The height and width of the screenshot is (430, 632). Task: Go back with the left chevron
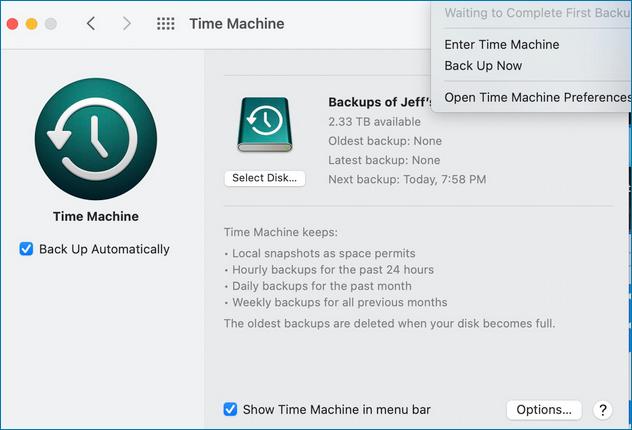(x=91, y=23)
